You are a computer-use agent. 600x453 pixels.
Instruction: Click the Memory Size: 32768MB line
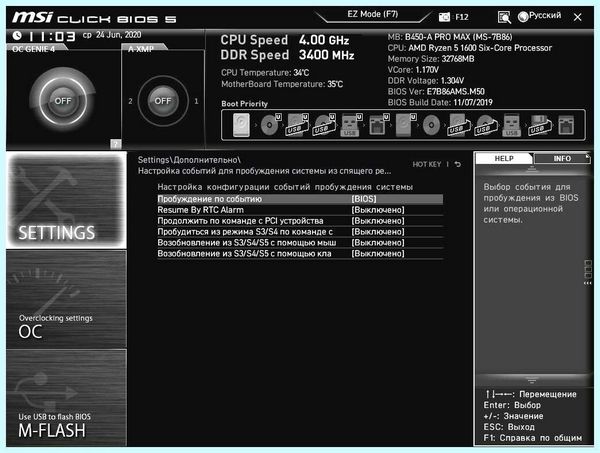tap(431, 59)
